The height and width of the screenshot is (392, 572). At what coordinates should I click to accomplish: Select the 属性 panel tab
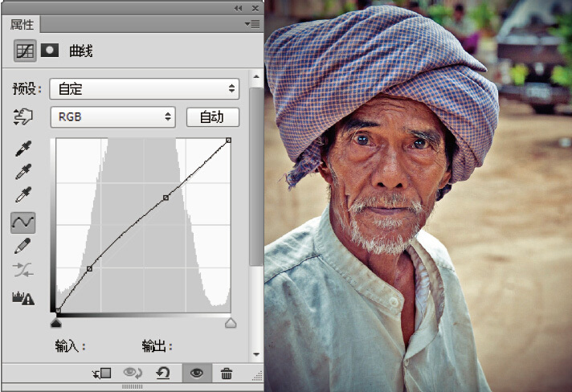pos(22,24)
